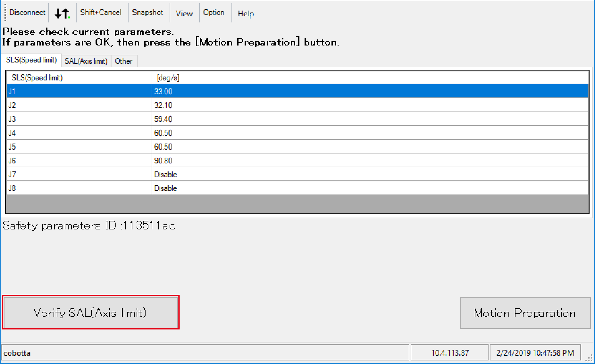Select the J1 speed limit row

pos(79,91)
